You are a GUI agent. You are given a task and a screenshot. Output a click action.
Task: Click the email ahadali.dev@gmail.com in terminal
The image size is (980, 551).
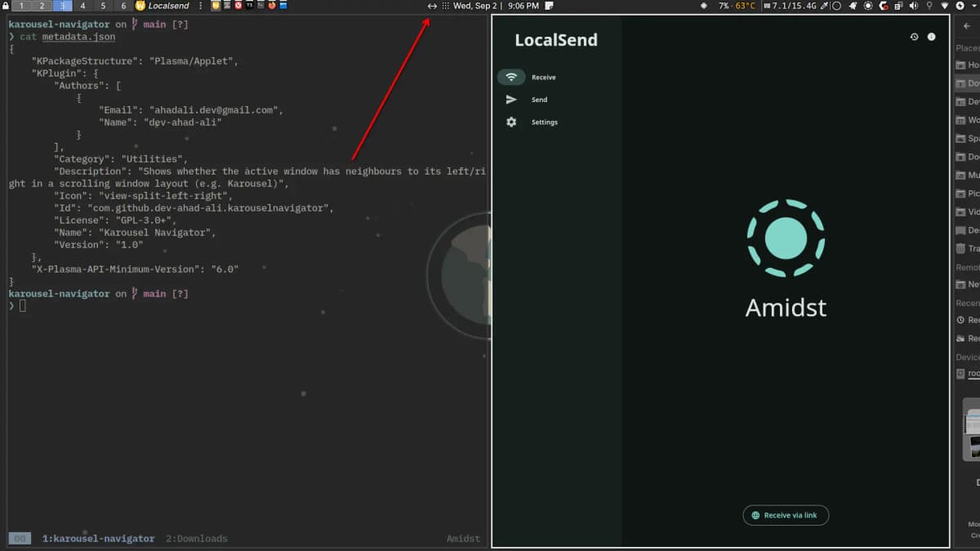click(216, 110)
